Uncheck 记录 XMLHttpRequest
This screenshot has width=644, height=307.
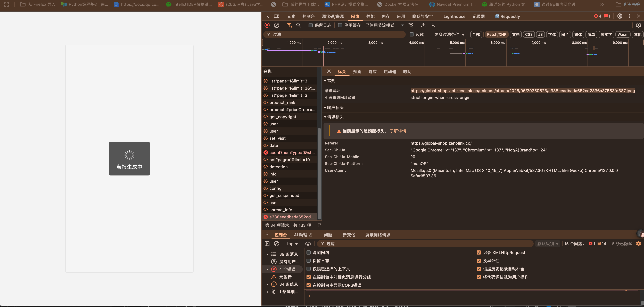click(x=479, y=252)
